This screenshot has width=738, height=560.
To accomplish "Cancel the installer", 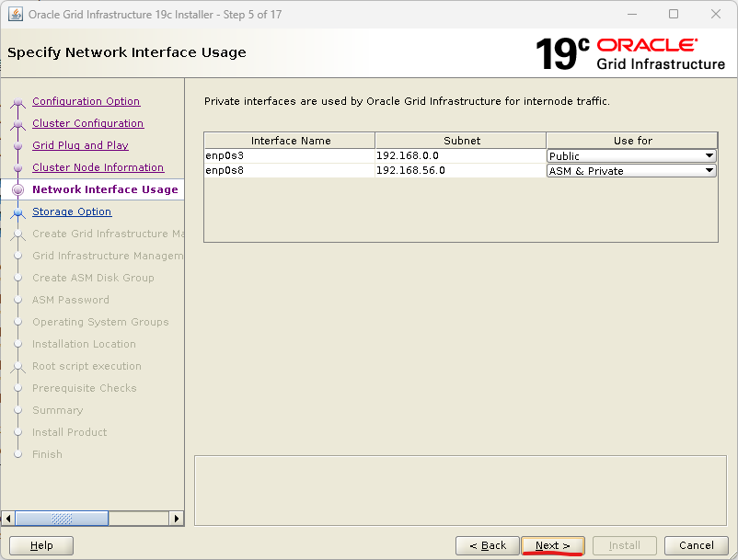I will coord(696,546).
